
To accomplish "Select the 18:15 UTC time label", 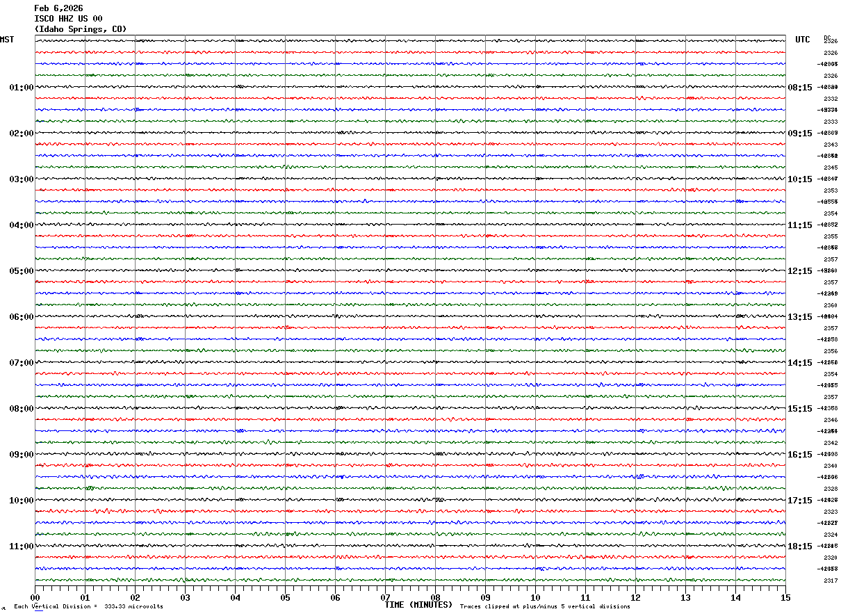I will click(799, 546).
